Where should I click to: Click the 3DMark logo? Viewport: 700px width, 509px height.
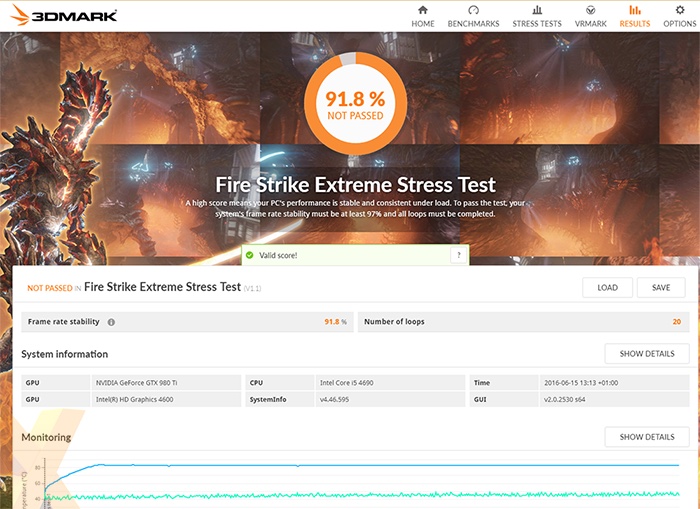[62, 15]
